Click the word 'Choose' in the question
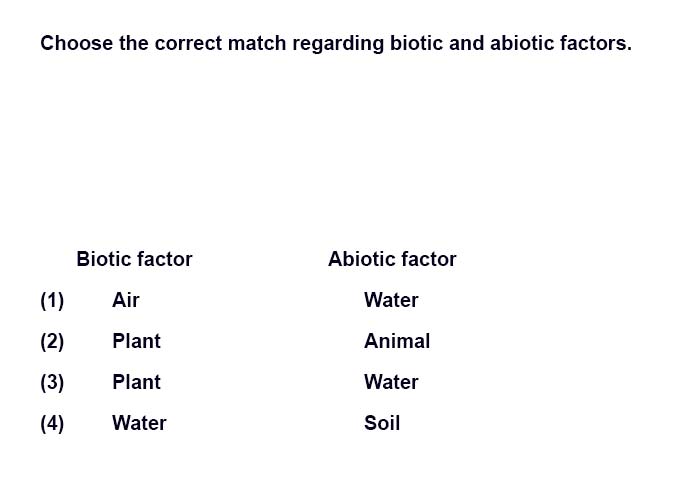Image resolution: width=700 pixels, height=500 pixels. pyautogui.click(x=77, y=43)
